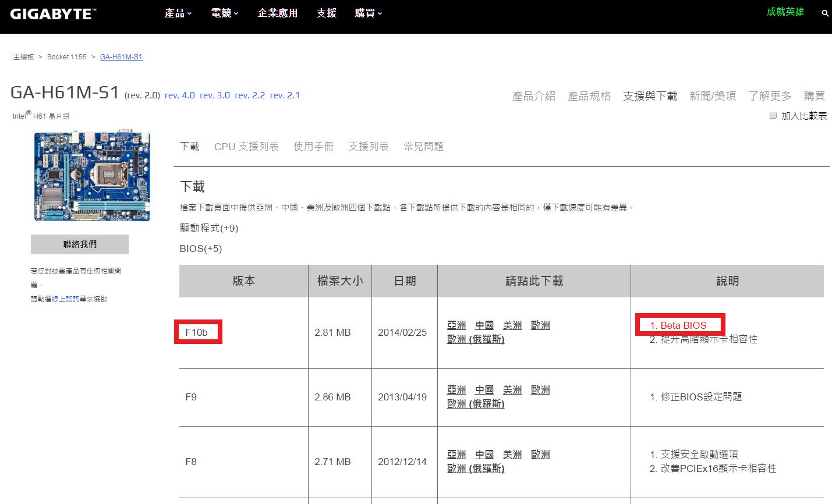Image resolution: width=832 pixels, height=504 pixels.
Task: Open 了解更多 tab
Action: pos(770,96)
